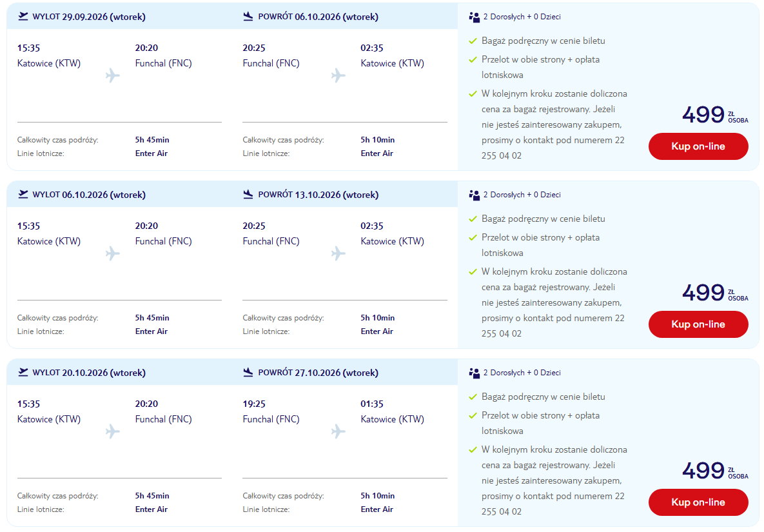This screenshot has width=764, height=532.
Task: Click the WYLOT 20.10.2026 (wtorek) header
Action: coord(89,373)
